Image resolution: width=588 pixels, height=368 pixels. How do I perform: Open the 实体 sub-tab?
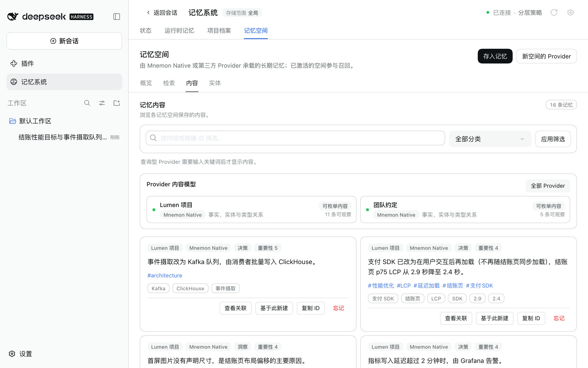[x=215, y=83]
